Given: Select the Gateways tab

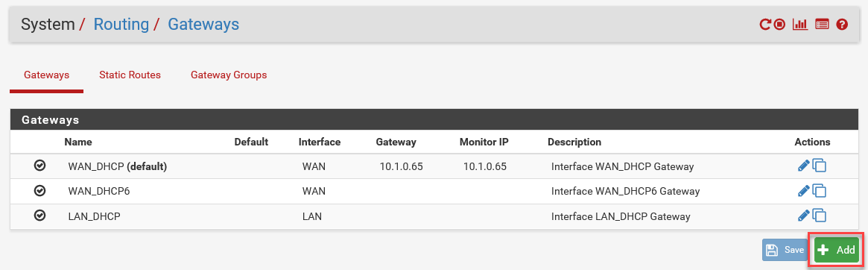Looking at the screenshot, I should 46,75.
